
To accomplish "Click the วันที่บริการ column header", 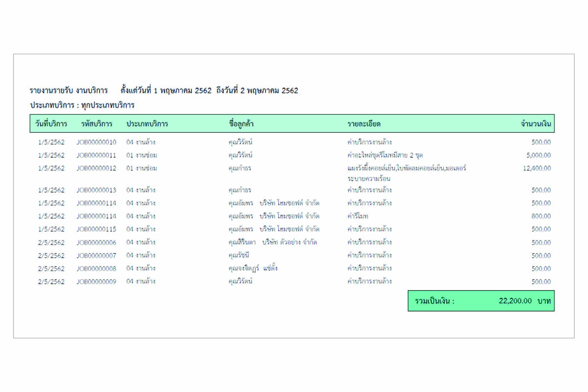I will (x=51, y=124).
